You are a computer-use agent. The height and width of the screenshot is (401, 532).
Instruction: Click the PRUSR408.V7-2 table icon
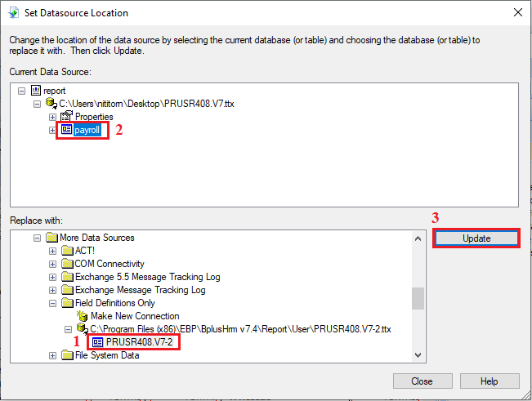coord(97,342)
